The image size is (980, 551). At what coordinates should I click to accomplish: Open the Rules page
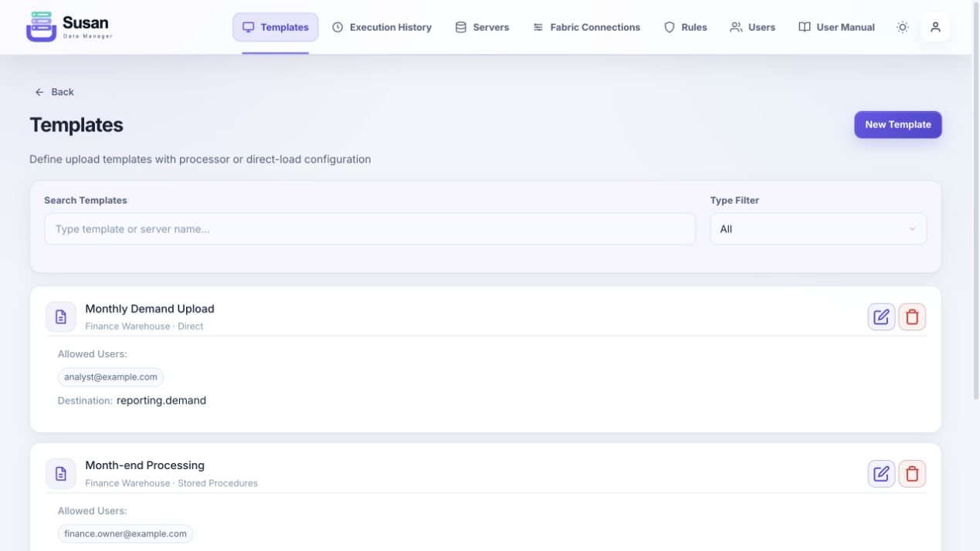point(685,27)
